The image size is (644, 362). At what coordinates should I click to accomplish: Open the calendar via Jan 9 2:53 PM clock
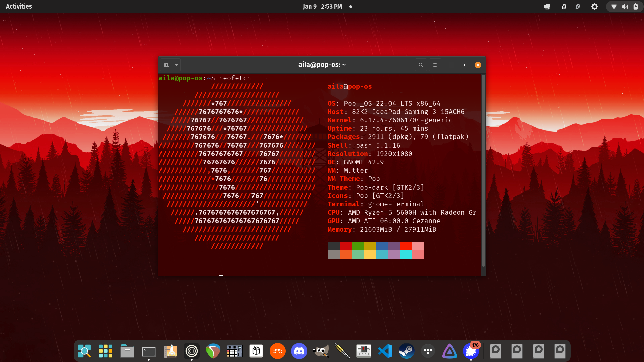point(322,6)
